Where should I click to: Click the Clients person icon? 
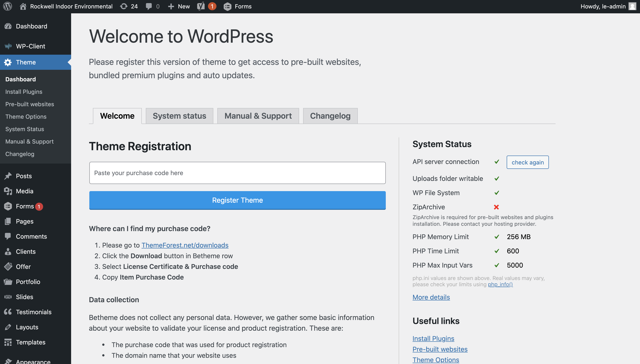(8, 252)
